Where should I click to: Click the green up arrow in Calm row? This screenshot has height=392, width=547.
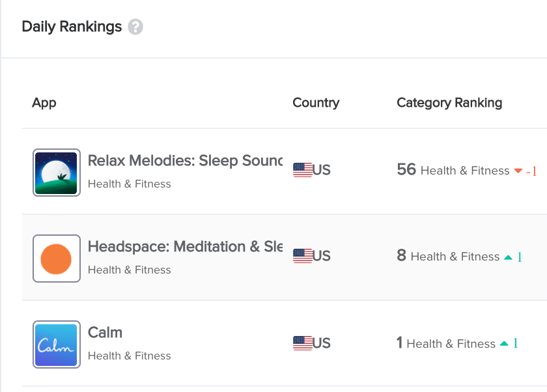[504, 344]
